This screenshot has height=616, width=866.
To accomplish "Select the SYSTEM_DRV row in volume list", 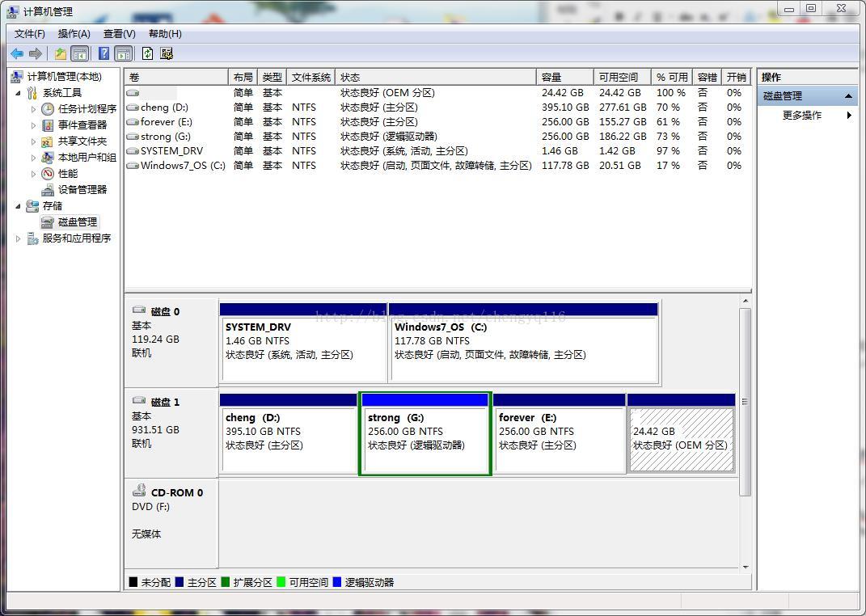I will coord(437,150).
